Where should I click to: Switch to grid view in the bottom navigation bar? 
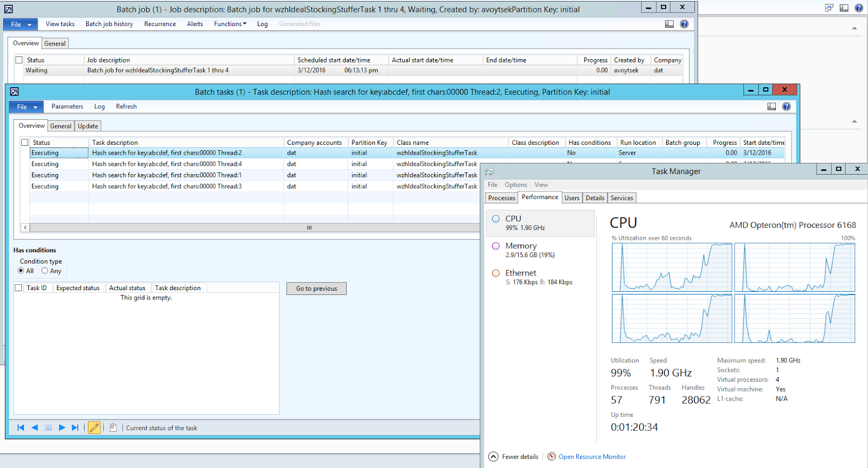click(x=48, y=427)
